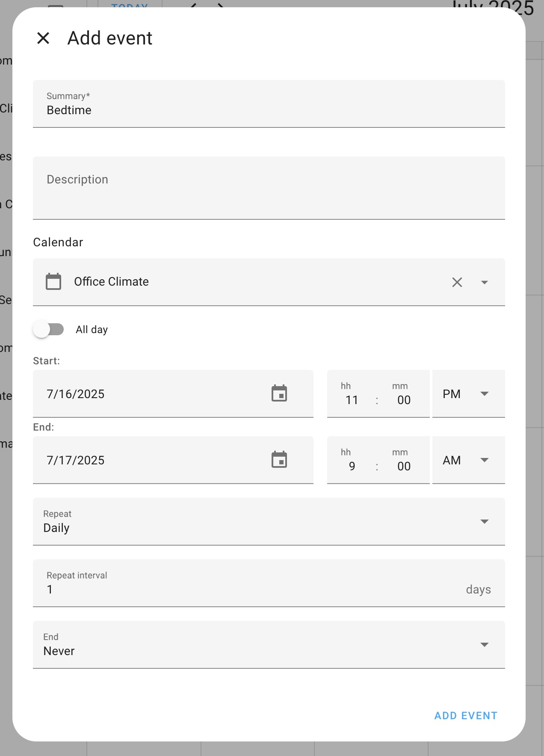Click the calendar icon beside Office Climate

click(x=53, y=282)
